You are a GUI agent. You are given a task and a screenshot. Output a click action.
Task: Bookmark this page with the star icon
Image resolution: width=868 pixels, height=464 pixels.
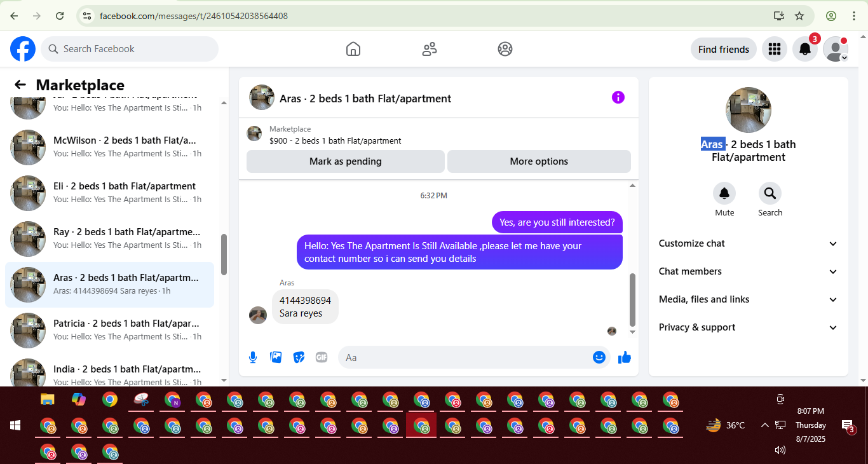(799, 16)
